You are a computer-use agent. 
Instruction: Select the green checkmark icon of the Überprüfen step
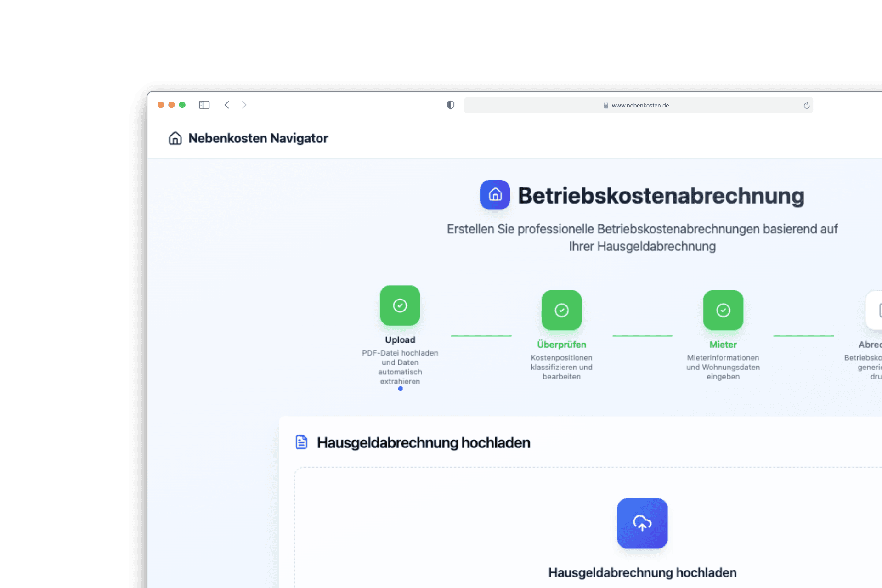click(x=561, y=310)
